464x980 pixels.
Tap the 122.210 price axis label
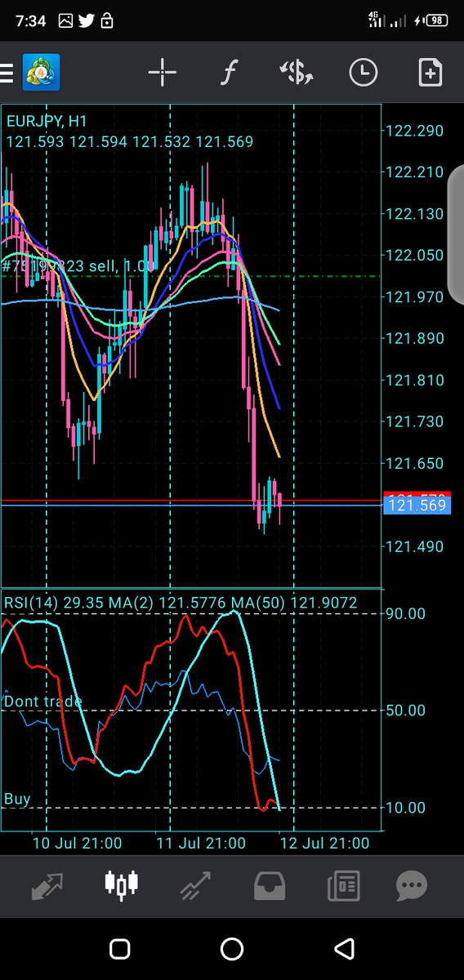[x=415, y=172]
